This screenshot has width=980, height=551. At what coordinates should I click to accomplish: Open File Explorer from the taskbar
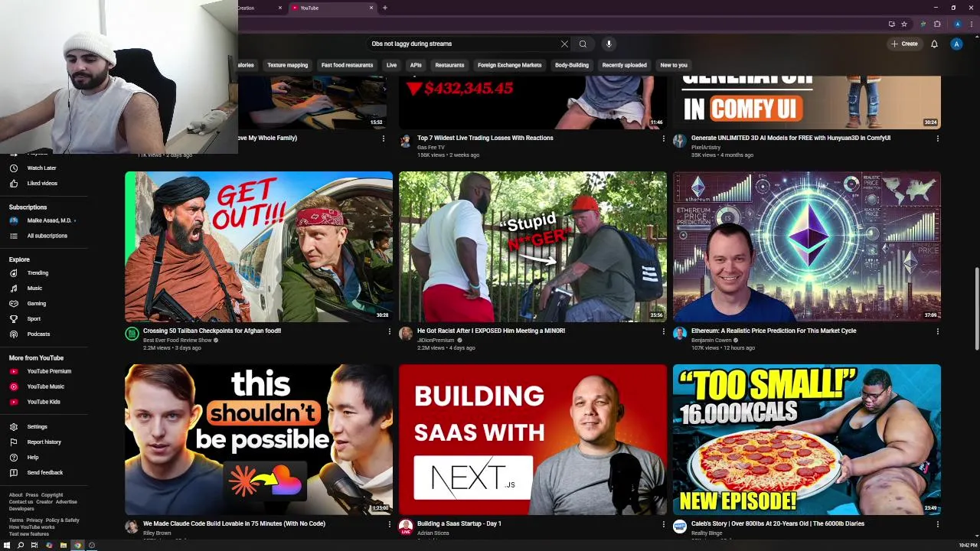(x=63, y=545)
